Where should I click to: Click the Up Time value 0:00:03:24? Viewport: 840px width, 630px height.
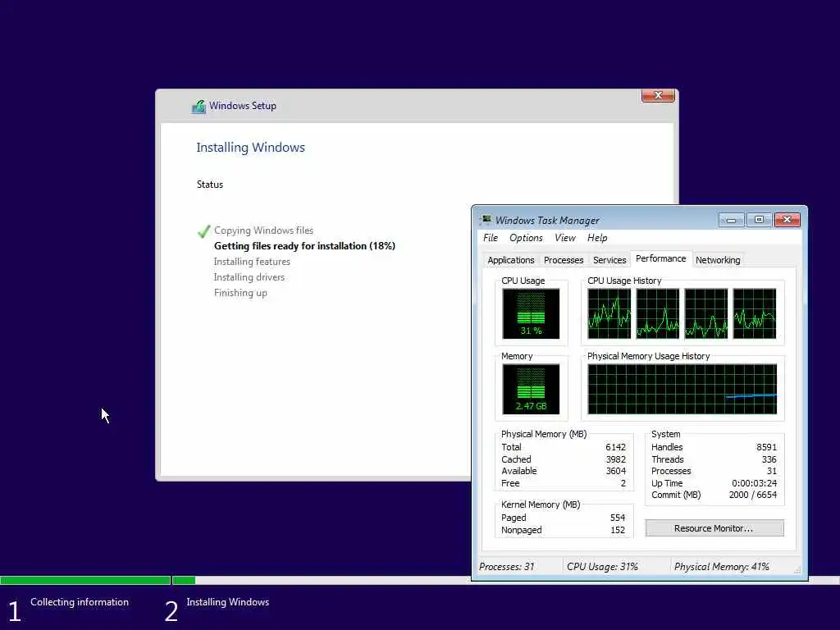pos(755,483)
